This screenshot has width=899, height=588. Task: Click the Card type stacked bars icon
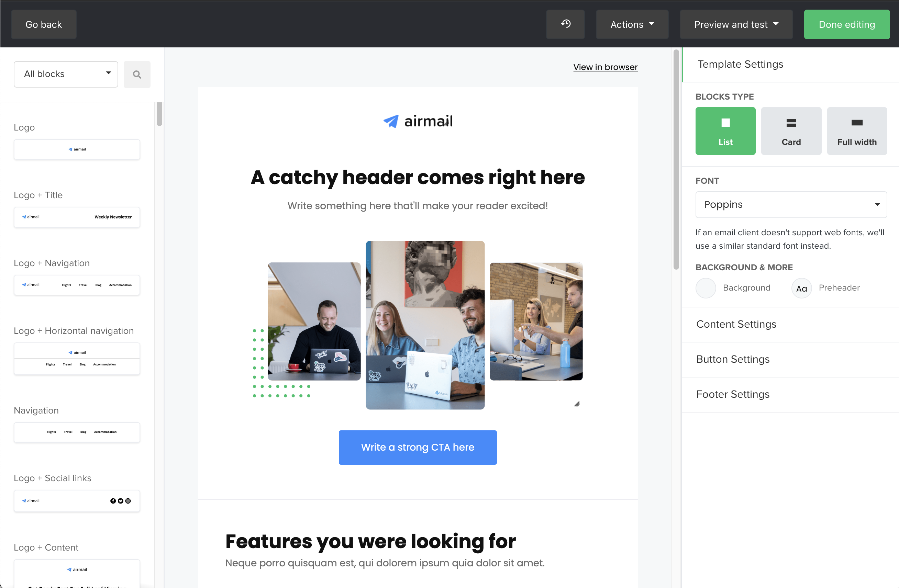(x=791, y=123)
